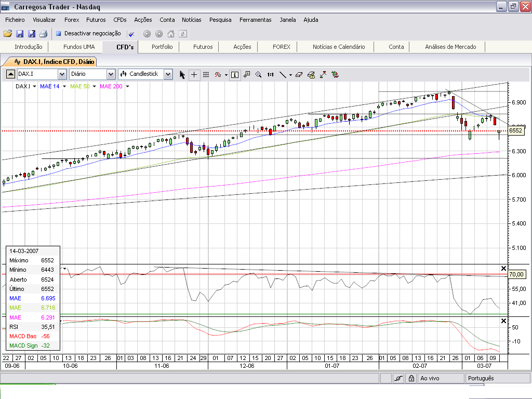Click the indicators wave icon

pyautogui.click(x=218, y=75)
